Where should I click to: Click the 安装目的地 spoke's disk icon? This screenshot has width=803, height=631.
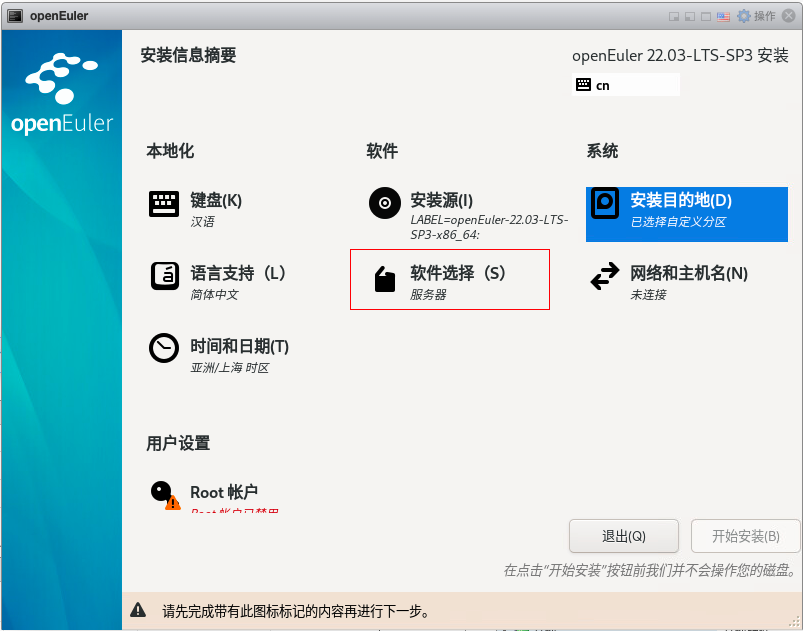(x=604, y=204)
